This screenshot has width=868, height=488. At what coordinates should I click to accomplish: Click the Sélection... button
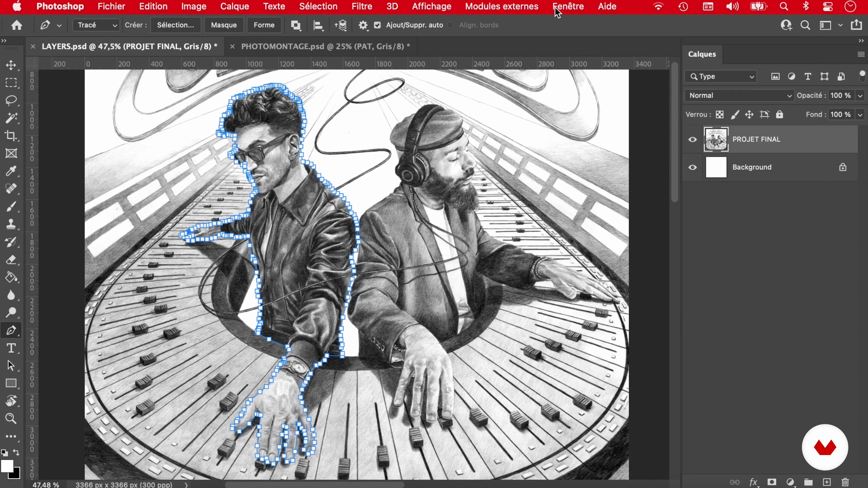point(176,25)
